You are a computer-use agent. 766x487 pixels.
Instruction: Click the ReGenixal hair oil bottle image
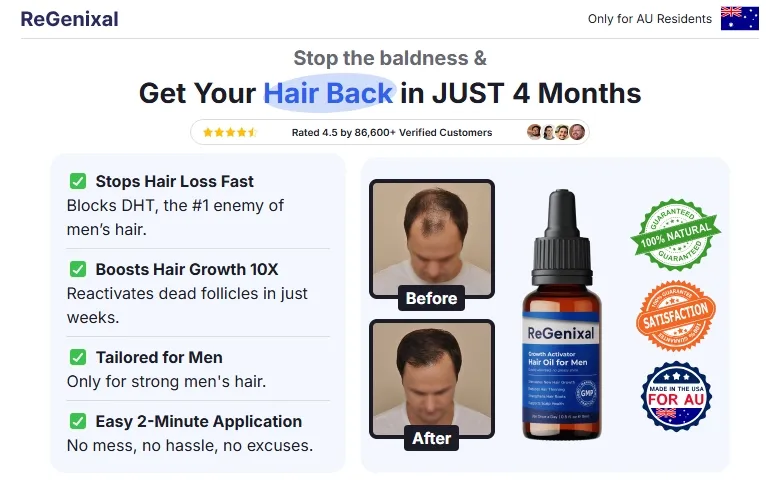[562, 315]
